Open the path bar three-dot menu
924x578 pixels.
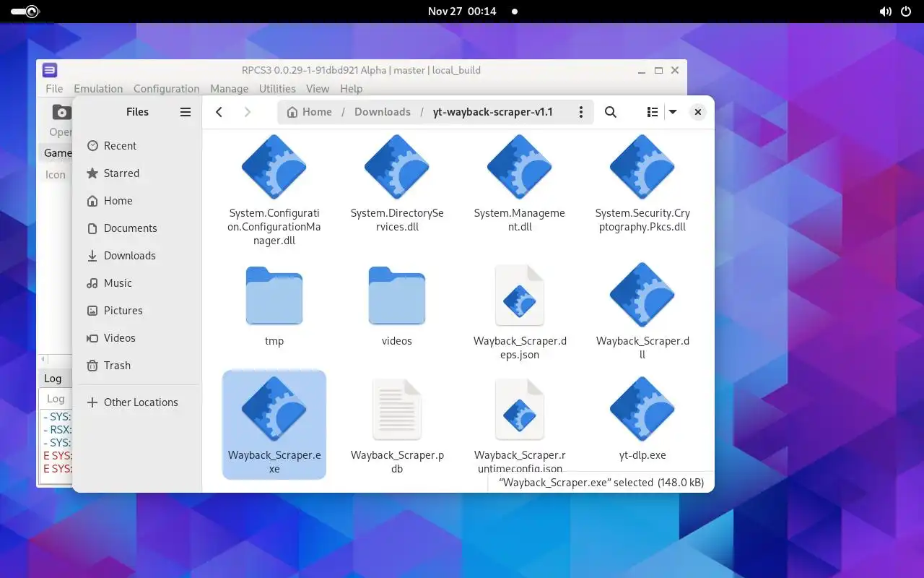click(x=581, y=112)
